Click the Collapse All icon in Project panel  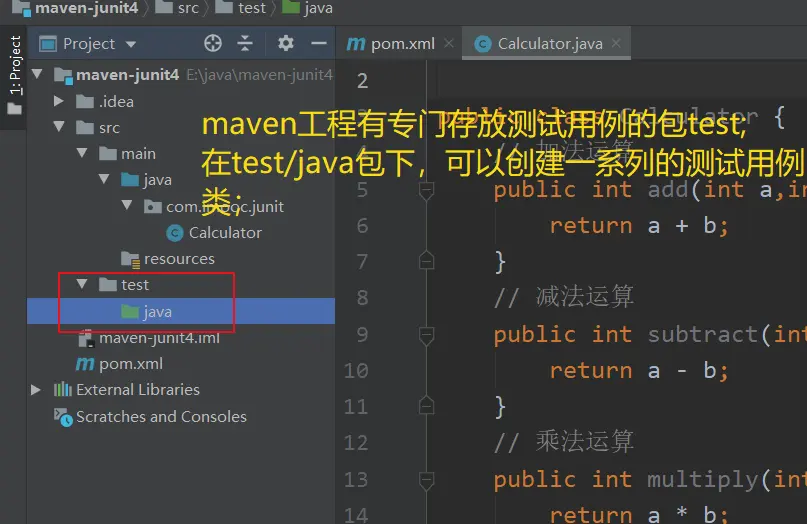tap(245, 43)
